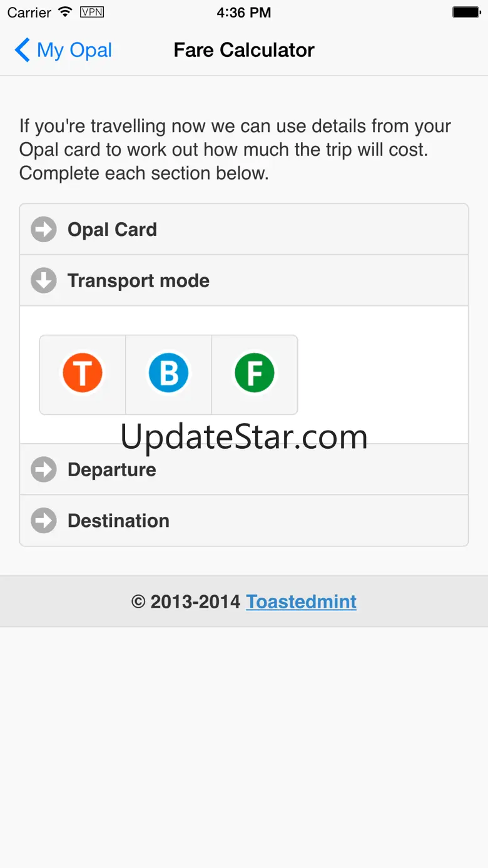
Task: Tap the VPN indicator in status bar
Action: [92, 12]
